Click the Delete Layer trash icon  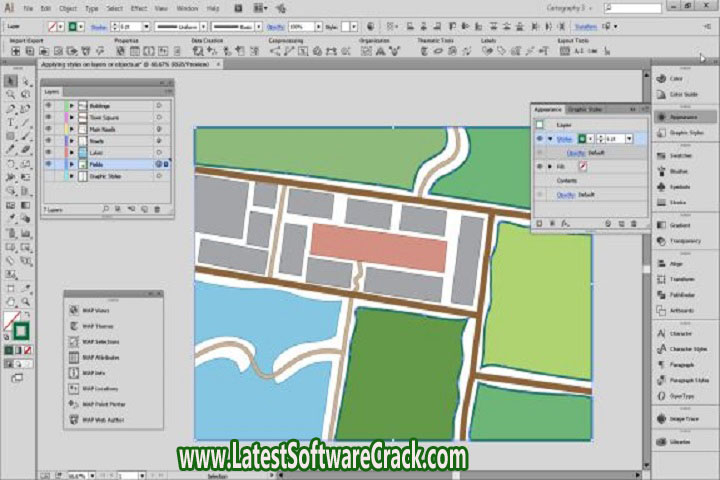click(157, 209)
